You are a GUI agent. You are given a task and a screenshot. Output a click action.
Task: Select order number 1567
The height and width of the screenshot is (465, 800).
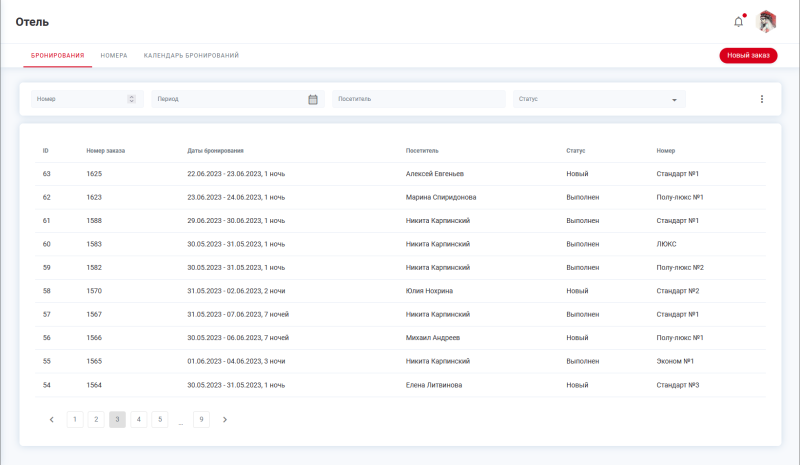94,314
